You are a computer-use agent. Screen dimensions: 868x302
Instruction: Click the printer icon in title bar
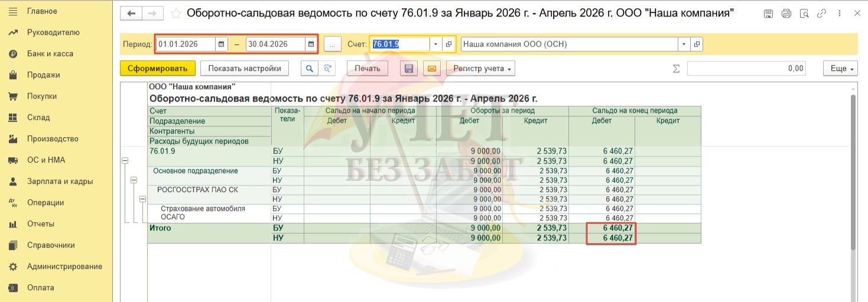(x=786, y=14)
